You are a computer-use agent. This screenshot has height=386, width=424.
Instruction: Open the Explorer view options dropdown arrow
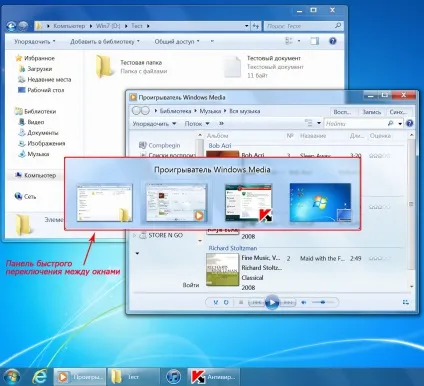(299, 41)
